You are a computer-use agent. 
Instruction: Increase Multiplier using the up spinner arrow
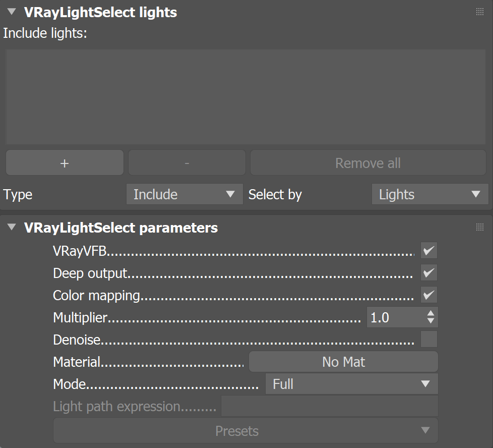(x=431, y=314)
